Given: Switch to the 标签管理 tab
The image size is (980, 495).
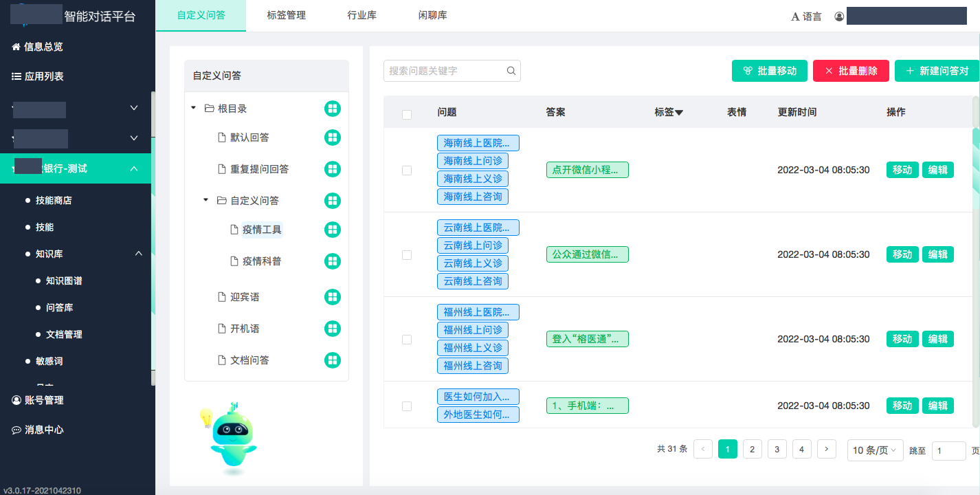Looking at the screenshot, I should pyautogui.click(x=286, y=15).
